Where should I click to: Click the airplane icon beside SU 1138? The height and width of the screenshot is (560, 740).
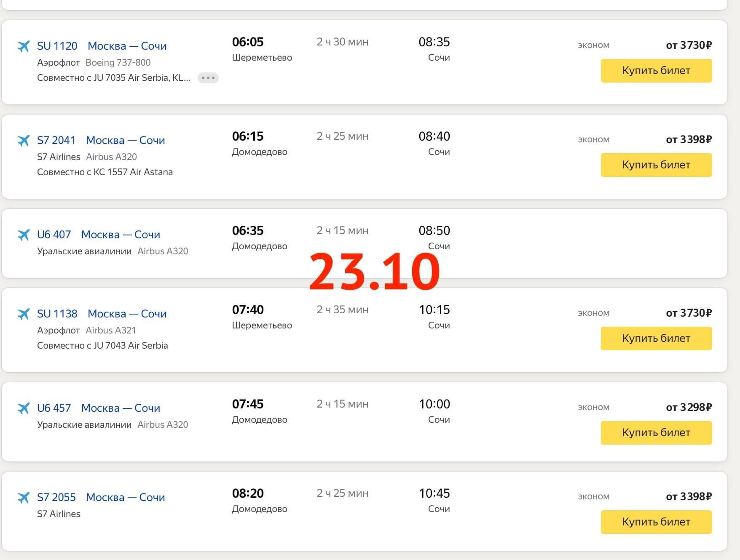(x=24, y=314)
